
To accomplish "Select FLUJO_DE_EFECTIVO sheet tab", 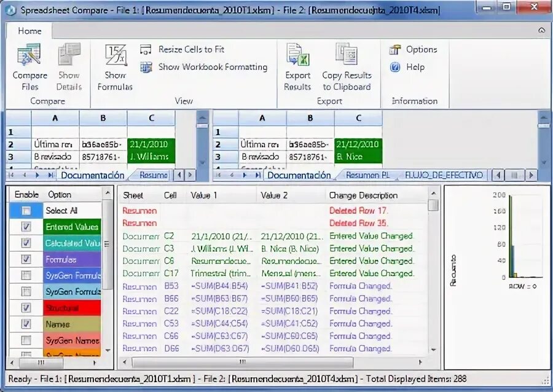I will point(444,175).
